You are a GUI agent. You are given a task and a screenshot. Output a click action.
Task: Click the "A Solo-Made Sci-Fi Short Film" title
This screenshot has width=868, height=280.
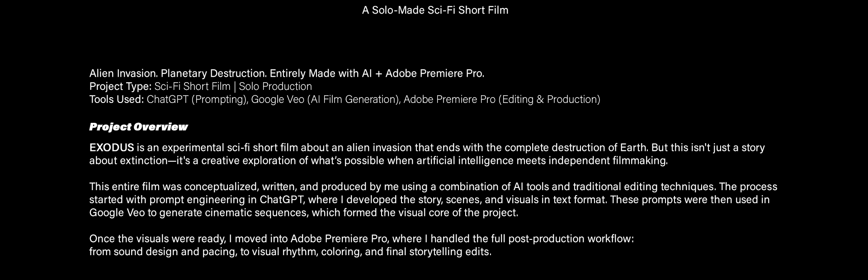pyautogui.click(x=435, y=10)
